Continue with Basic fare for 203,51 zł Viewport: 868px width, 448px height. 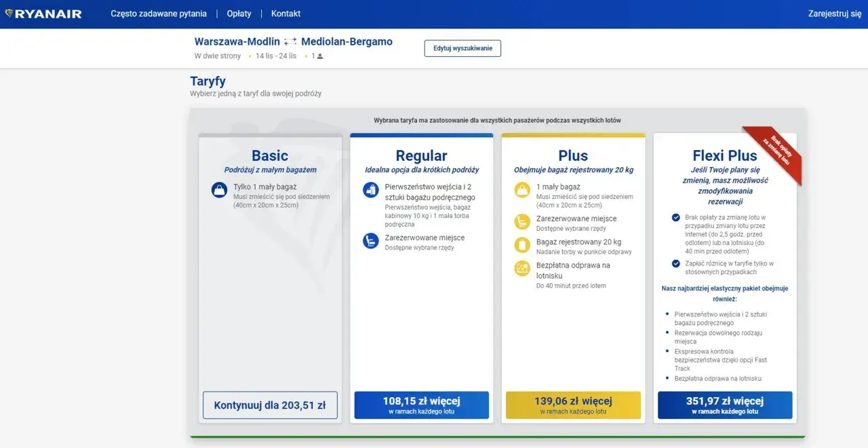click(x=270, y=405)
